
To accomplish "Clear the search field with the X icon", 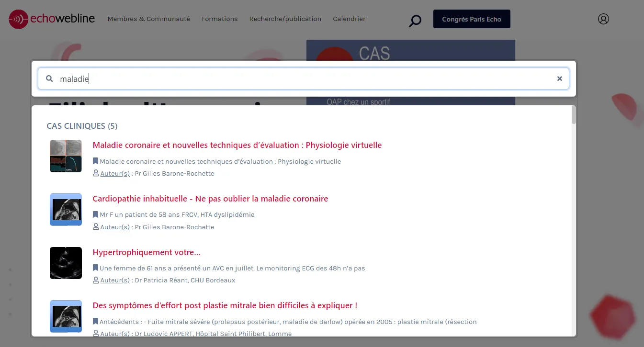I will coord(559,78).
